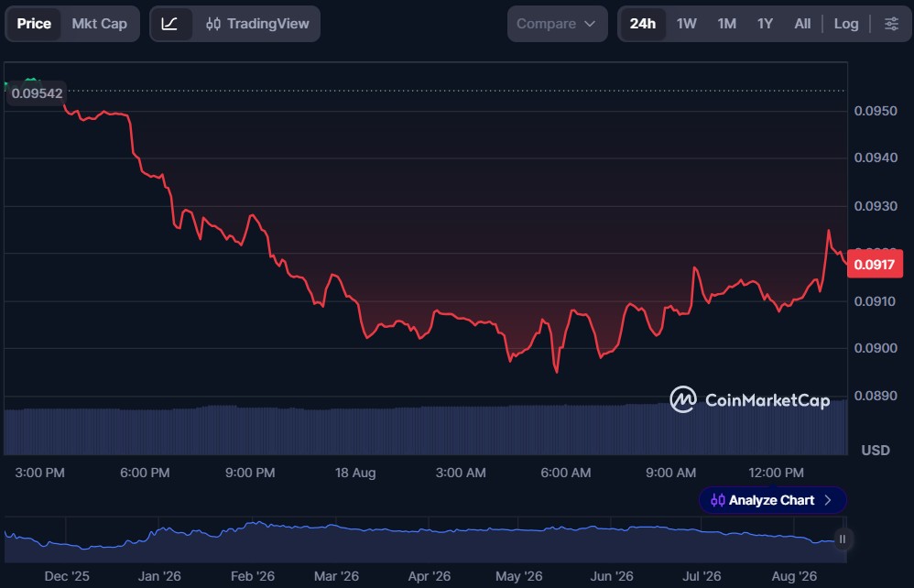Click the candlestick icon in Analyze Chart
The image size is (914, 588).
pyautogui.click(x=718, y=500)
